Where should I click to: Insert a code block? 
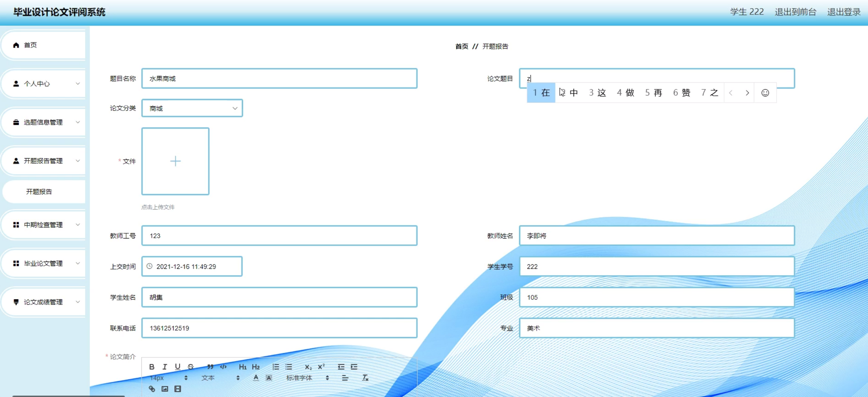coord(223,367)
